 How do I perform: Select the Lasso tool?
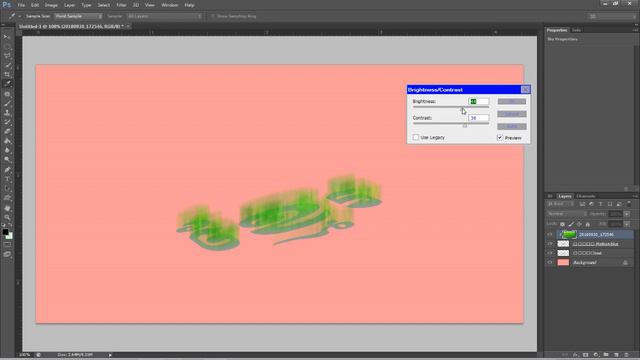tap(7, 56)
